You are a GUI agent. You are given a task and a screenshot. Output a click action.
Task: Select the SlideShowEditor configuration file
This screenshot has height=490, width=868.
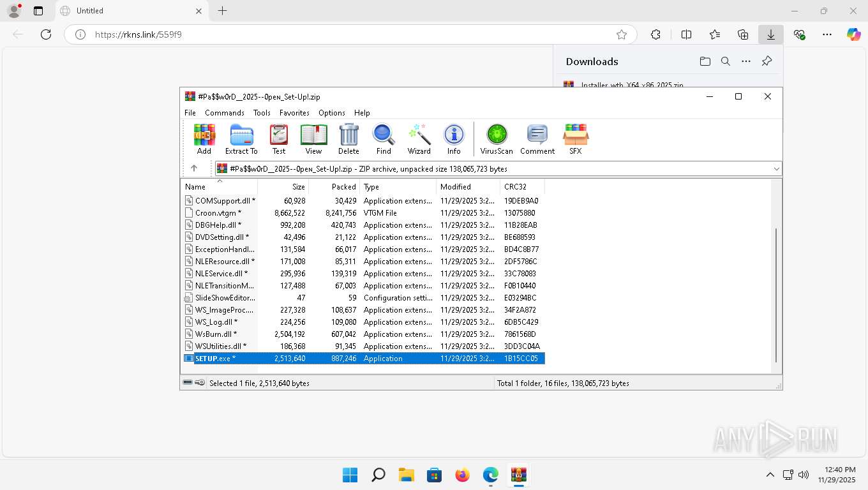(364, 298)
